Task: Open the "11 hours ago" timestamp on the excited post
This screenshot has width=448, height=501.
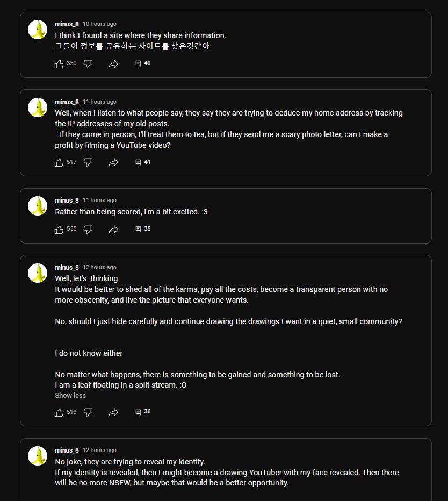Action: tap(99, 201)
